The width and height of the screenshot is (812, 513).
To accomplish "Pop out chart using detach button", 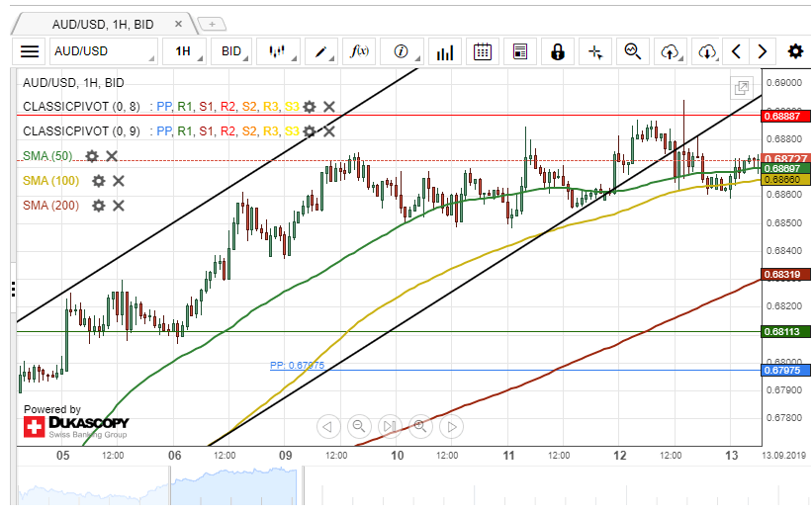I will 742,88.
